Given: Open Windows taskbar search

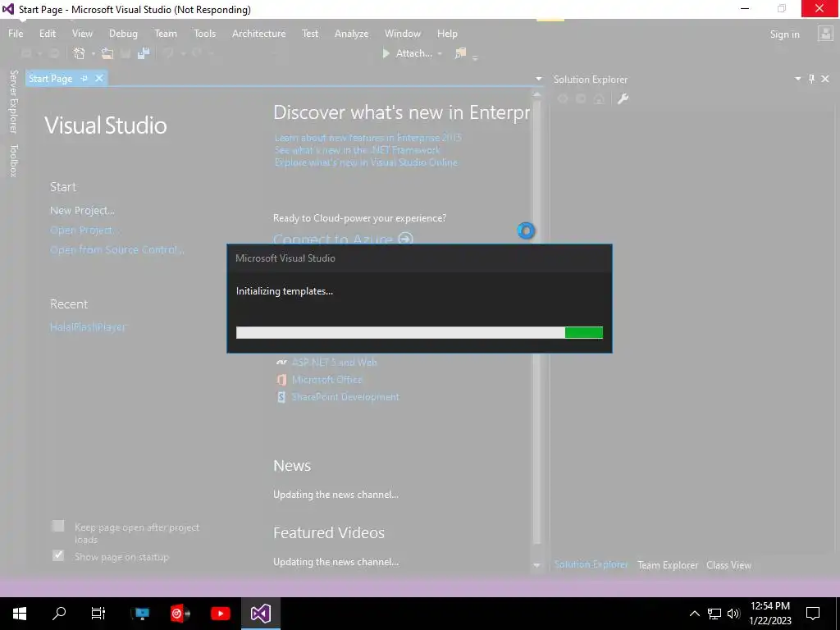Looking at the screenshot, I should pos(59,614).
